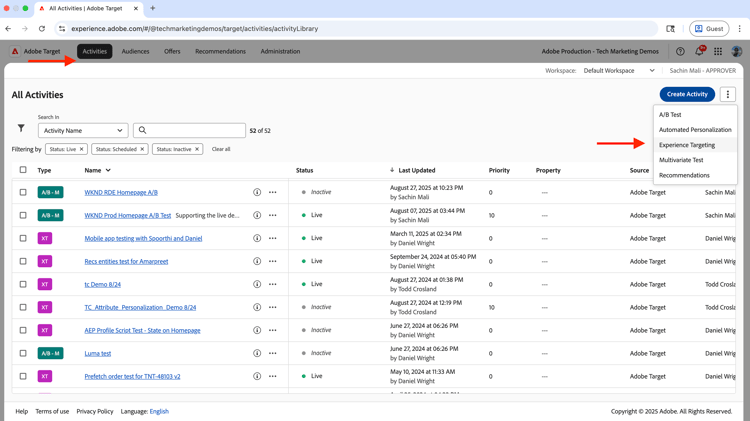Viewport: 750px width, 421px height.
Task: Click the filter funnel icon
Action: 21,129
